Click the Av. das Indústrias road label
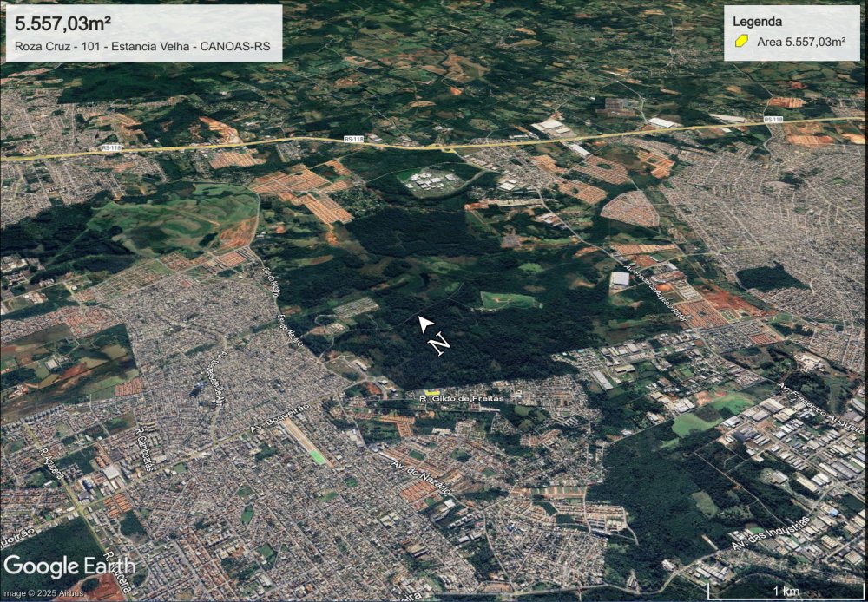The height and width of the screenshot is (602, 868). (771, 532)
